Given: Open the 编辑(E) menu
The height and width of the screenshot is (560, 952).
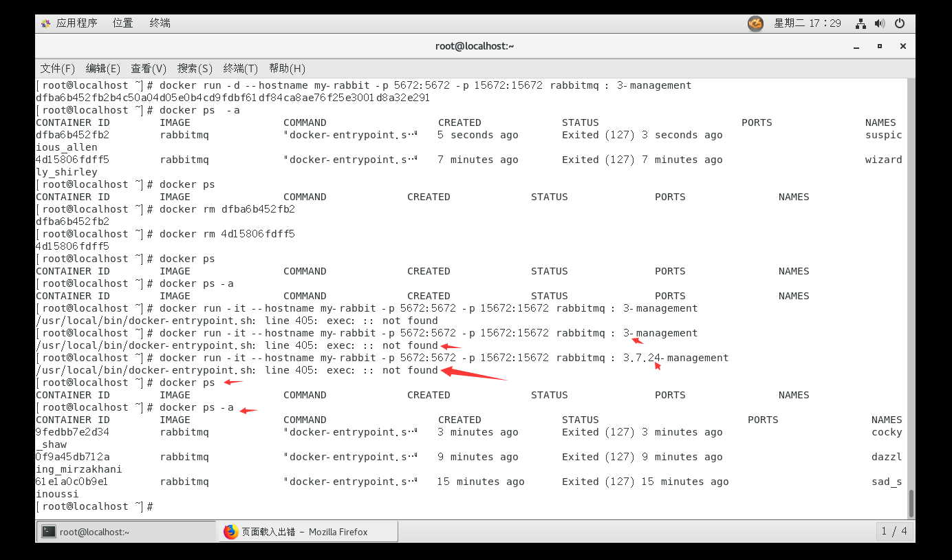Looking at the screenshot, I should tap(103, 68).
